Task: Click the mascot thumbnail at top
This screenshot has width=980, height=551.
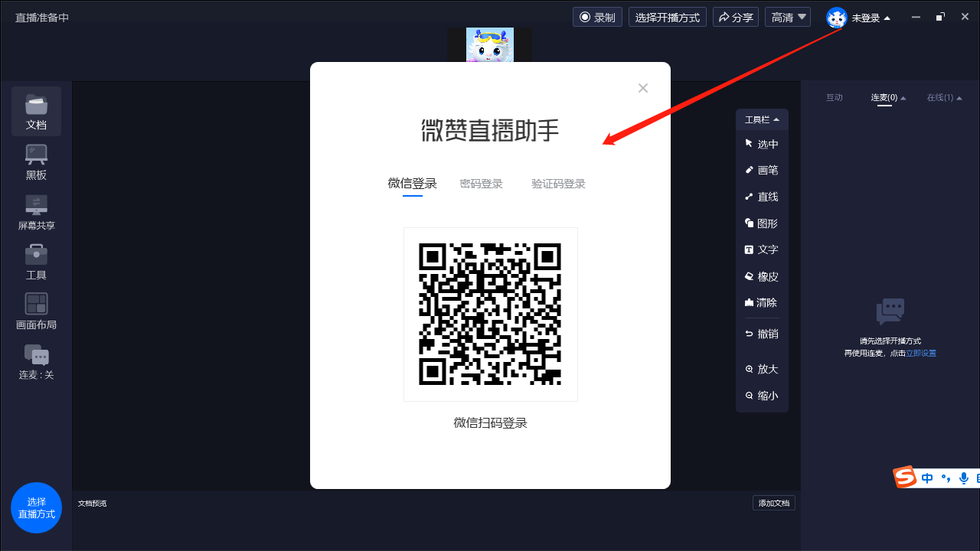Action: 490,44
